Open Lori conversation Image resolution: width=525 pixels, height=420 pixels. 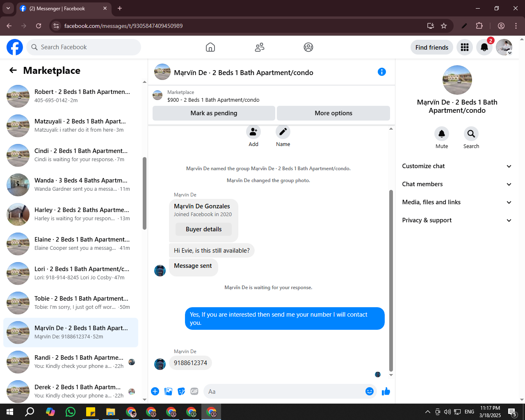[x=71, y=274]
